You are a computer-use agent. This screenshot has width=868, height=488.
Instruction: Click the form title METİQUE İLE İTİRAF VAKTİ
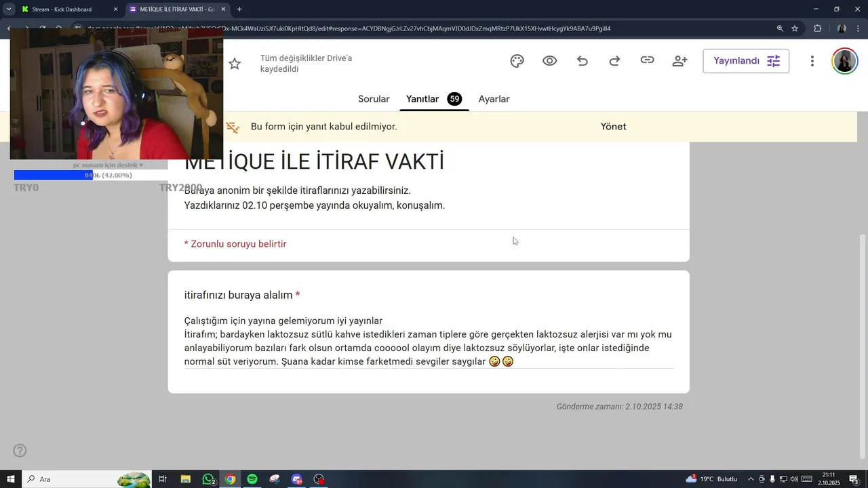[x=314, y=162]
